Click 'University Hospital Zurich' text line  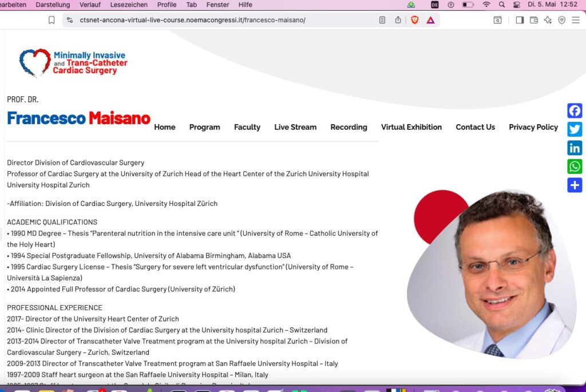[48, 185]
